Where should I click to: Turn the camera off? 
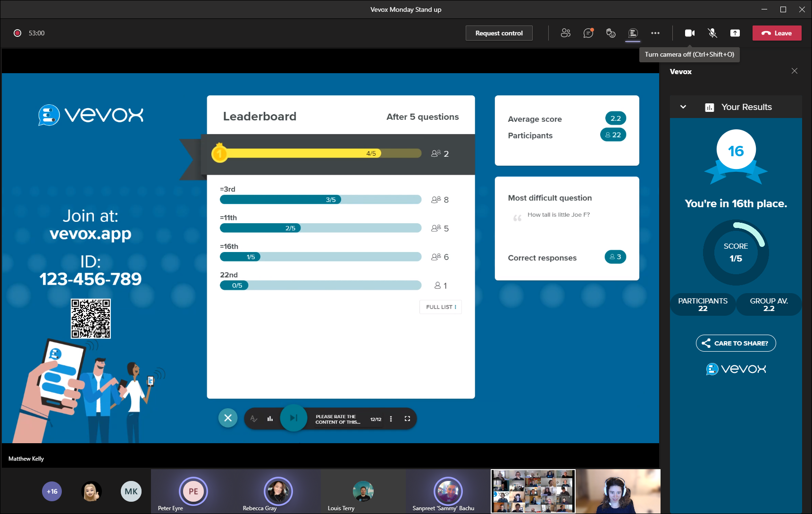689,33
